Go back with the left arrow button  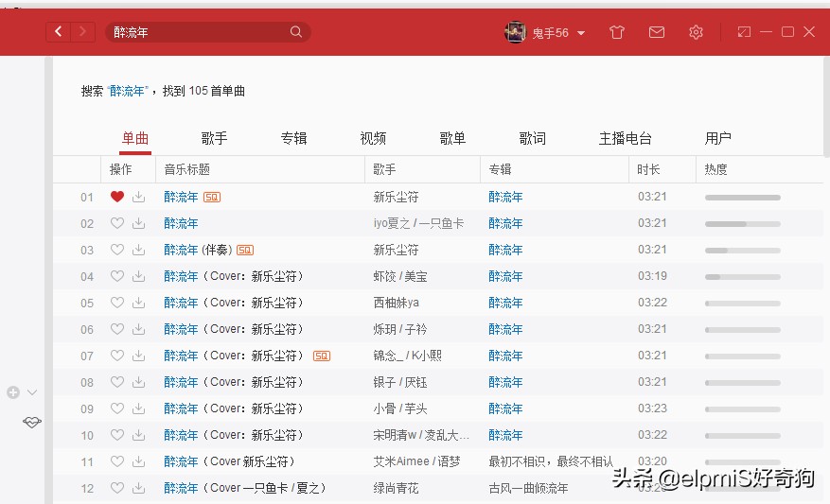(x=59, y=32)
